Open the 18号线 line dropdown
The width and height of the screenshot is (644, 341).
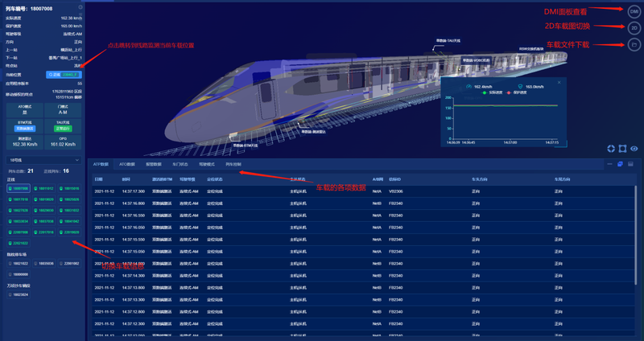pyautogui.click(x=43, y=160)
